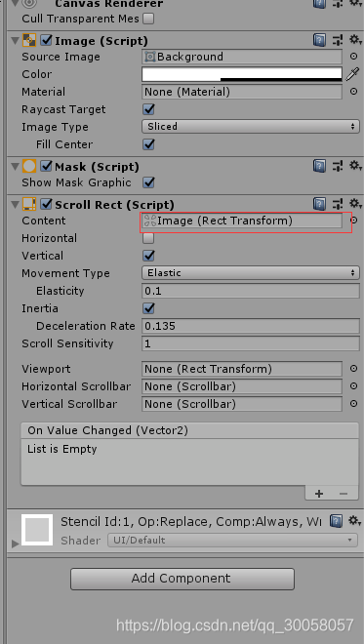
Task: Click the Scroll Rect component icon
Action: 29,204
